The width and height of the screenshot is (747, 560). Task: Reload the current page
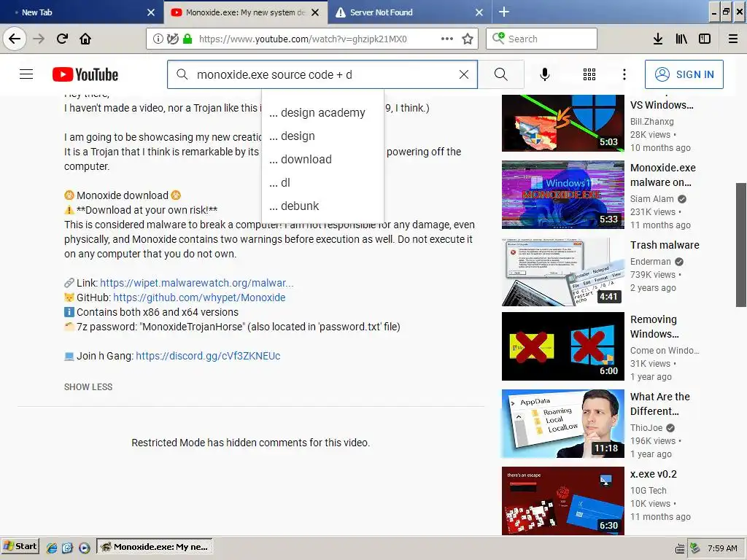[x=63, y=39]
